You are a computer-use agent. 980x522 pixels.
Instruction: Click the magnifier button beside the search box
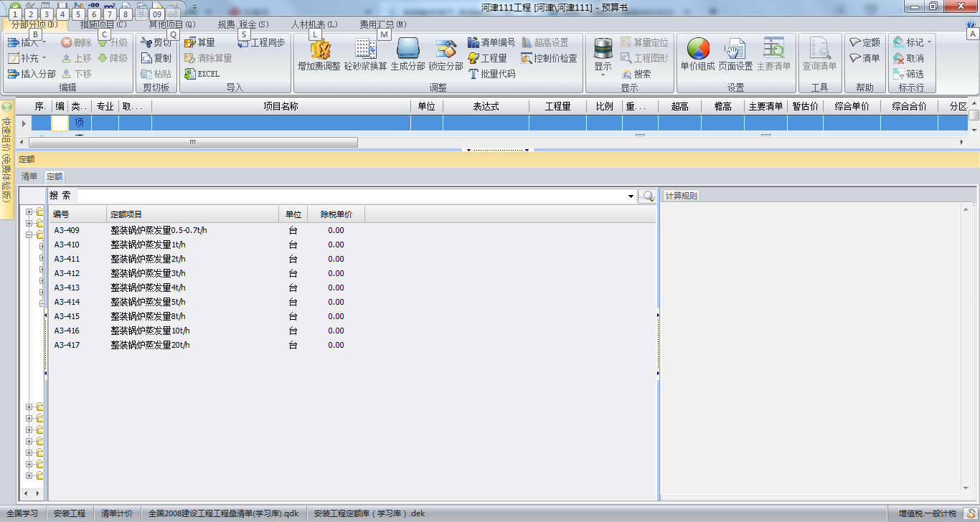[647, 196]
